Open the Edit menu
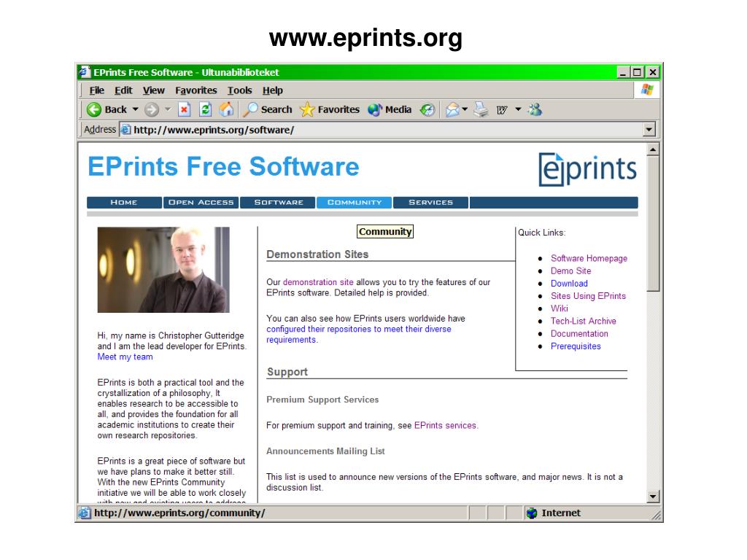Image resolution: width=747 pixels, height=560 pixels. point(123,90)
